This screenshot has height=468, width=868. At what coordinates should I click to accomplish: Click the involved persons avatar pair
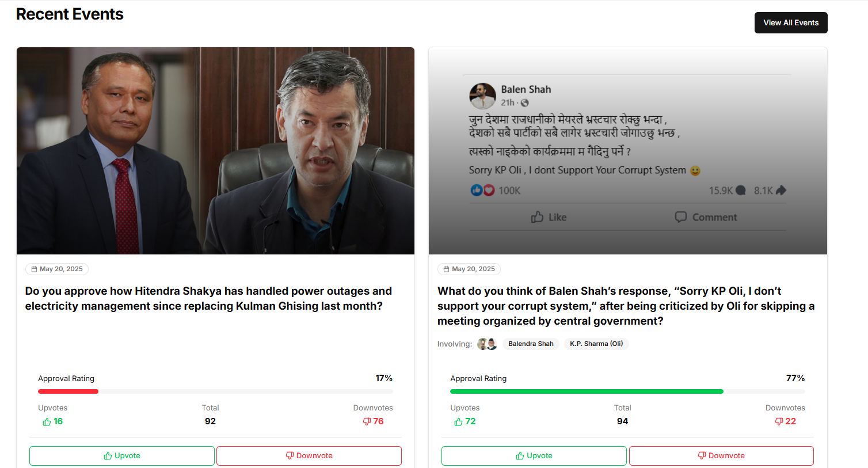coord(487,344)
